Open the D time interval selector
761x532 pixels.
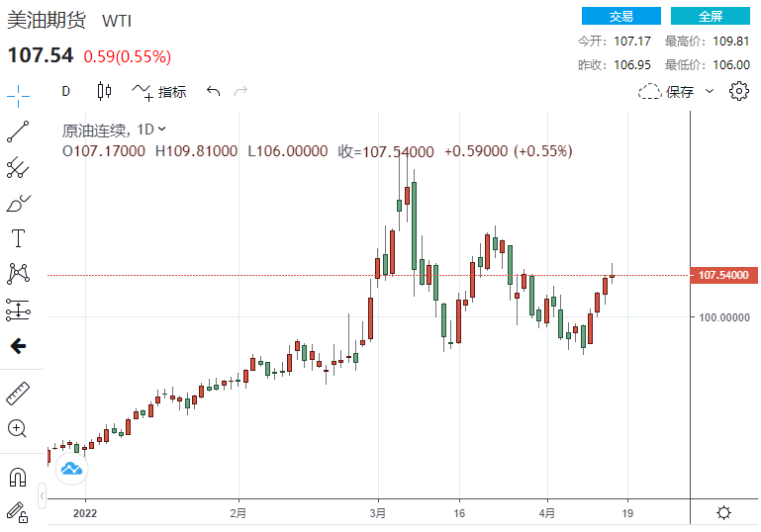tap(66, 92)
